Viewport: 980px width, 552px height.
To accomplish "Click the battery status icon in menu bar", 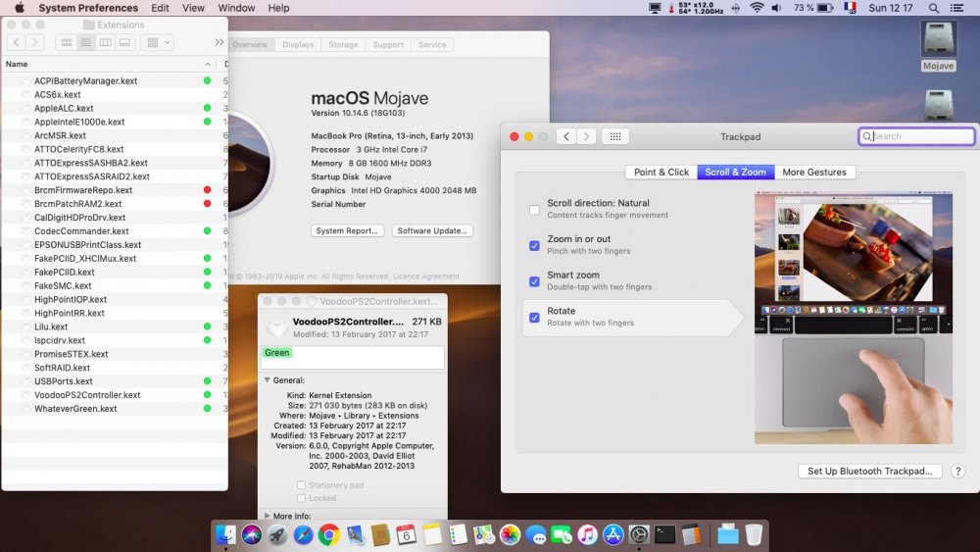I will pos(825,8).
